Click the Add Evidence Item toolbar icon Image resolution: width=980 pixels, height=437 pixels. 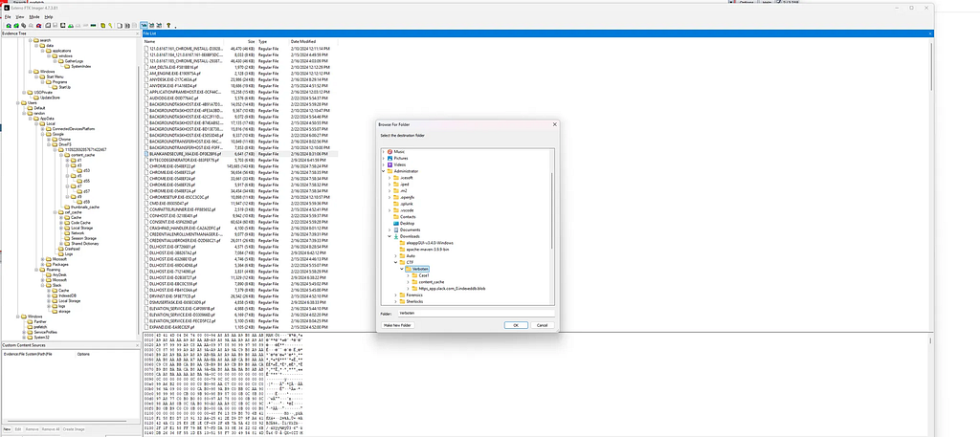click(9, 26)
